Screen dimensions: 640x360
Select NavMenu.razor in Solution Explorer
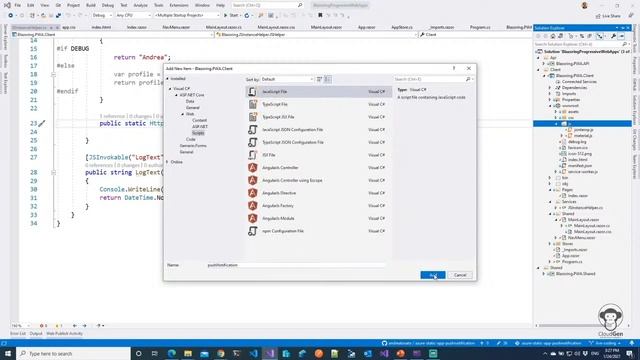click(x=582, y=238)
